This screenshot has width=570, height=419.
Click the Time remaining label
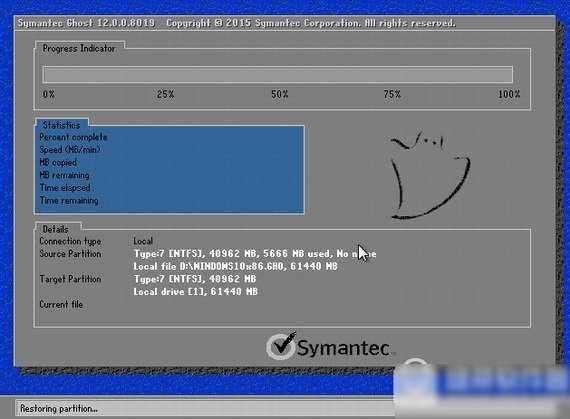coord(69,201)
